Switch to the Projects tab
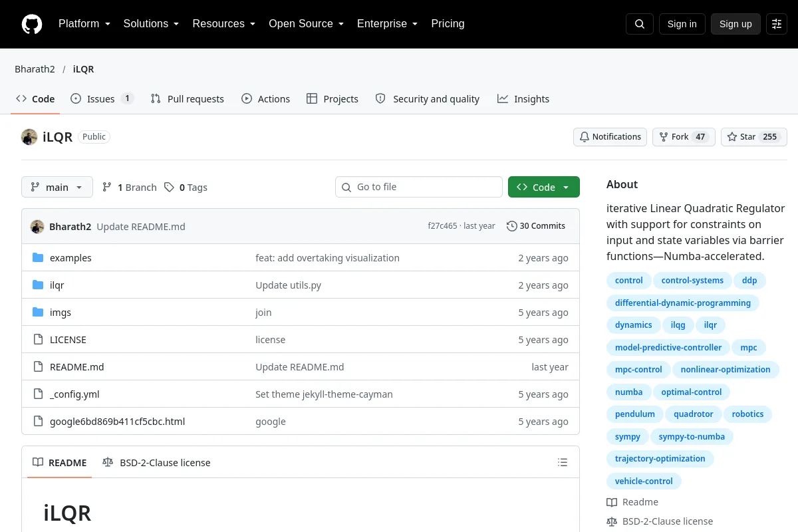 [x=332, y=99]
